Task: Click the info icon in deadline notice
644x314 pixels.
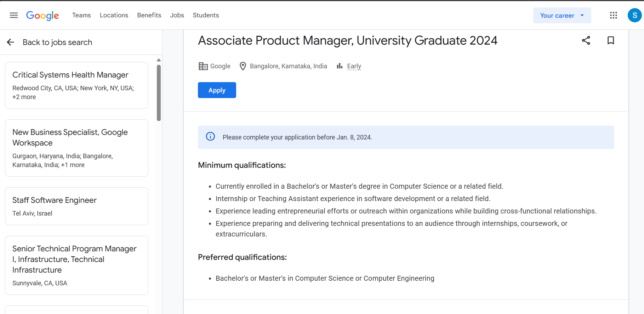Action: coord(210,136)
